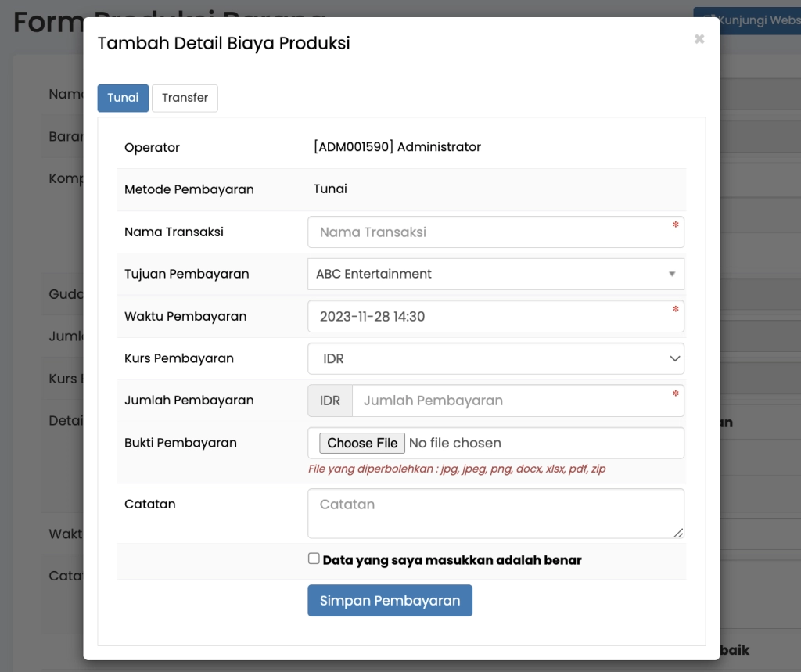Viewport: 801px width, 672px height.
Task: Close the Tambah Detail Biaya Produksi dialog
Action: click(x=699, y=39)
